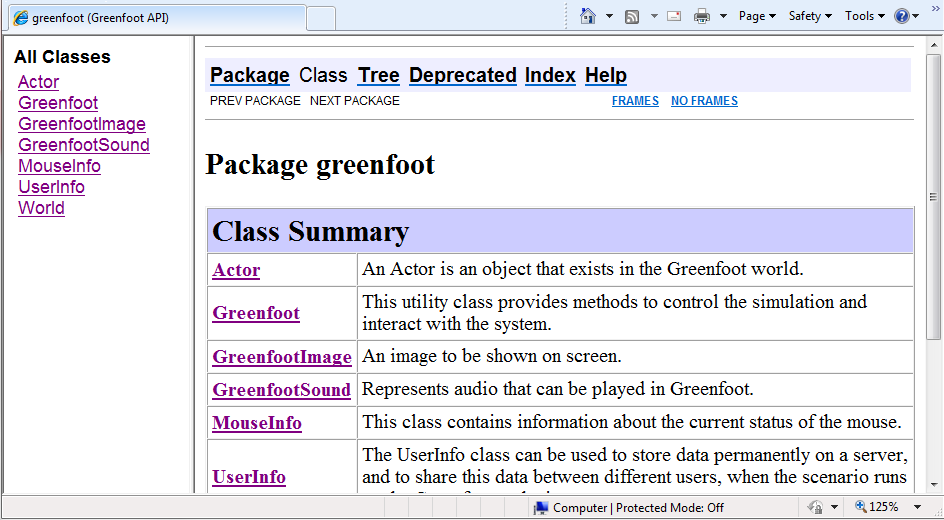
Task: Select the greenfoot (Greenfoot API) tab
Action: [x=158, y=18]
